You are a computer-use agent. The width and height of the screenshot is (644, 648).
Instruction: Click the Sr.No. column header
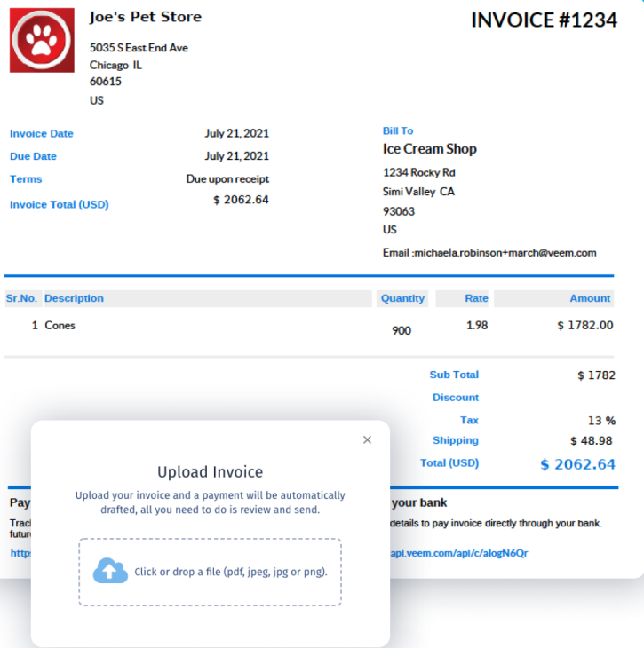tap(21, 298)
